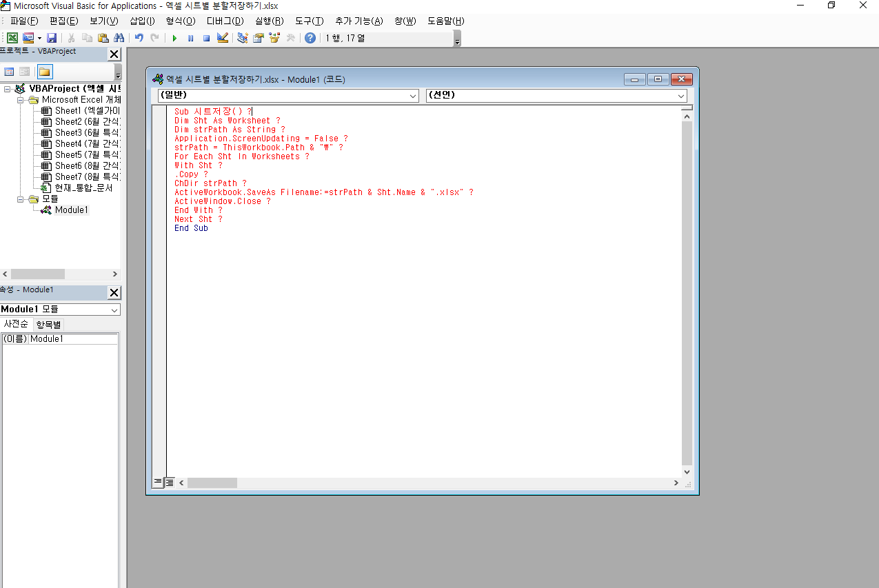Open the 창(W) menu
Screen dimensions: 879x588
[x=405, y=21]
